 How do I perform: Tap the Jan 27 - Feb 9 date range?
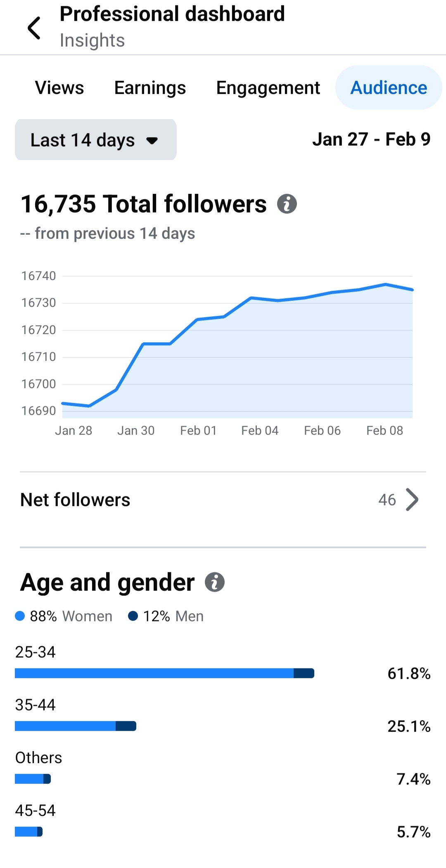click(371, 139)
